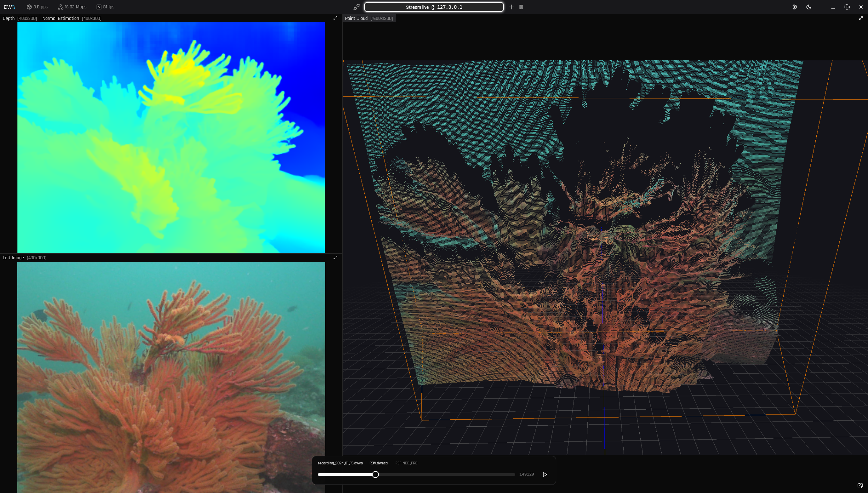Screen dimensions: 868x493
Task: Switch to the Depth tab
Action: (20, 18)
